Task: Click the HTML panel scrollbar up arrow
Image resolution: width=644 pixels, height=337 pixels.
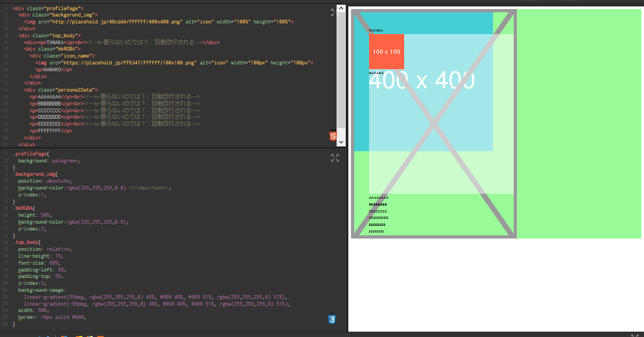Action: pos(342,10)
